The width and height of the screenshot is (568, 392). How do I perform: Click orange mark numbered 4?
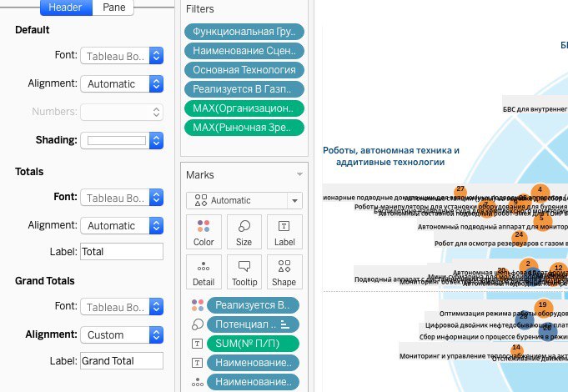[540, 192]
